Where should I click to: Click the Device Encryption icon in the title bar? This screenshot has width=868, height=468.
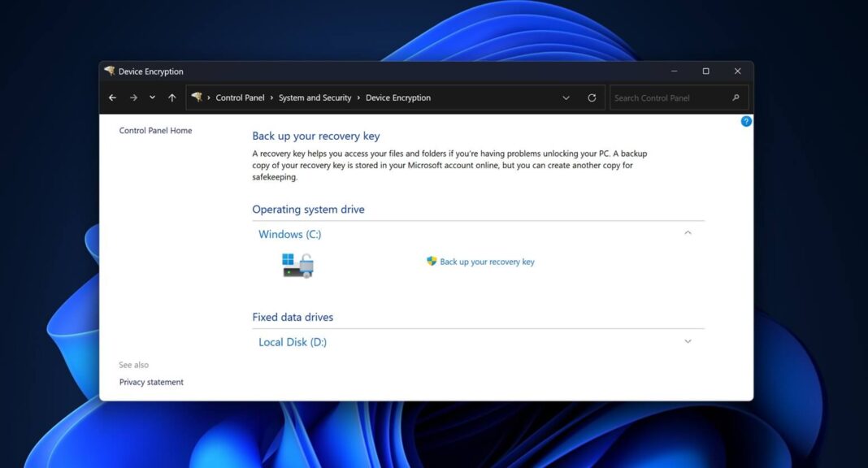pos(108,71)
